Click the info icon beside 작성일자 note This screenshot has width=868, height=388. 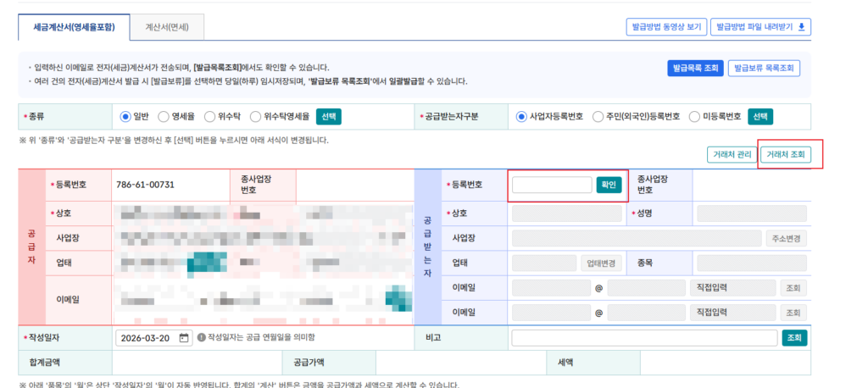point(202,338)
